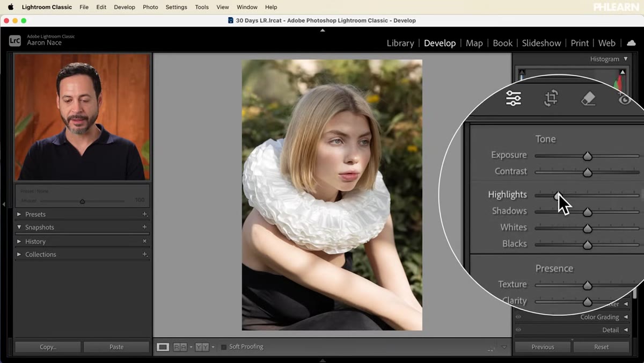Collapse the Snapshots panel
The width and height of the screenshot is (644, 363).
click(x=19, y=227)
